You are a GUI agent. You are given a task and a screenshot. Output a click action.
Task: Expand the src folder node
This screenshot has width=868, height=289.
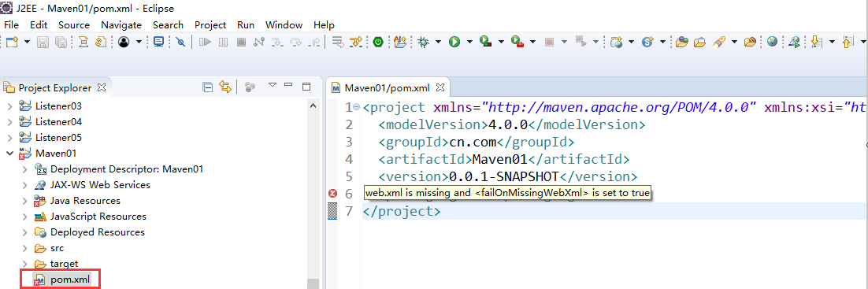pos(24,248)
